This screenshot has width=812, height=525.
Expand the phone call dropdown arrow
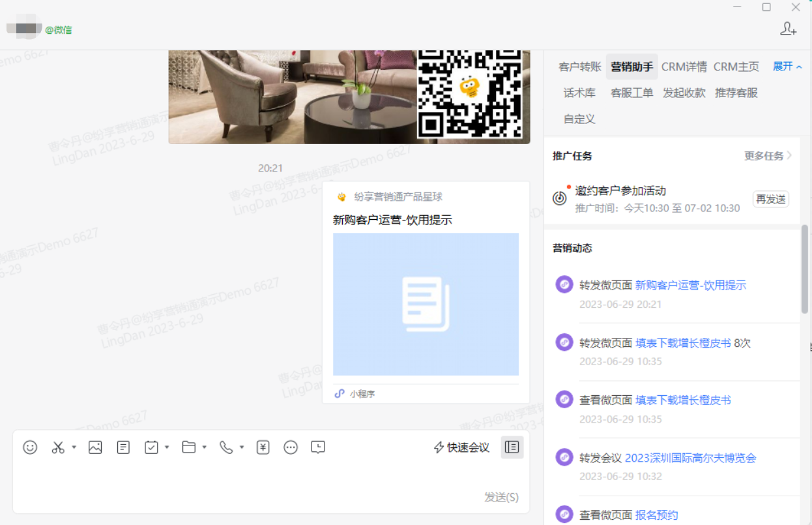(242, 447)
